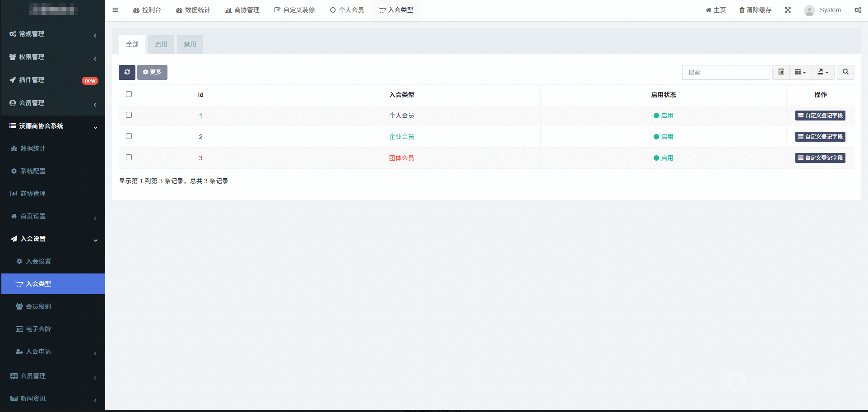Click the 更多 button
The image size is (868, 412).
pyautogui.click(x=152, y=72)
